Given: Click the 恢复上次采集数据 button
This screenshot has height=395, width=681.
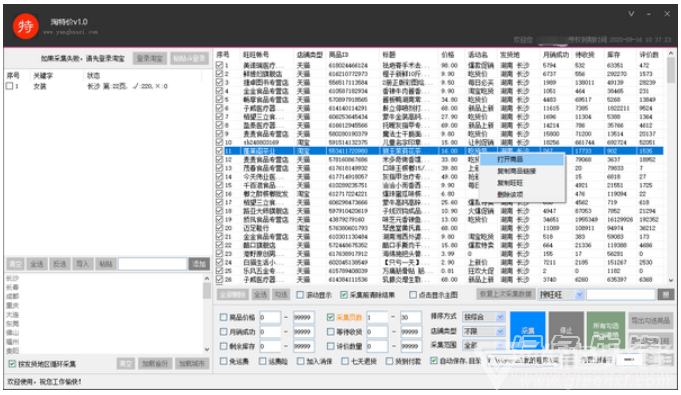Looking at the screenshot, I should click(506, 294).
